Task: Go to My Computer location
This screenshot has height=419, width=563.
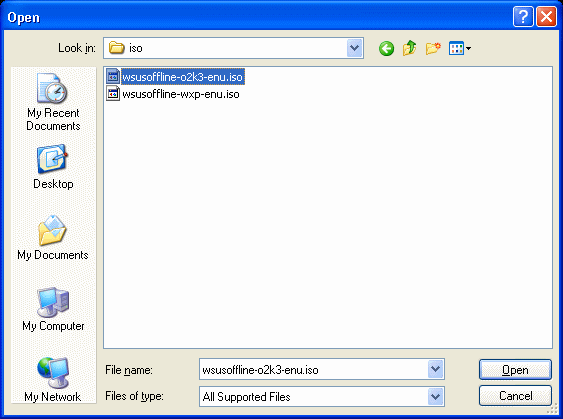Action: tap(53, 309)
